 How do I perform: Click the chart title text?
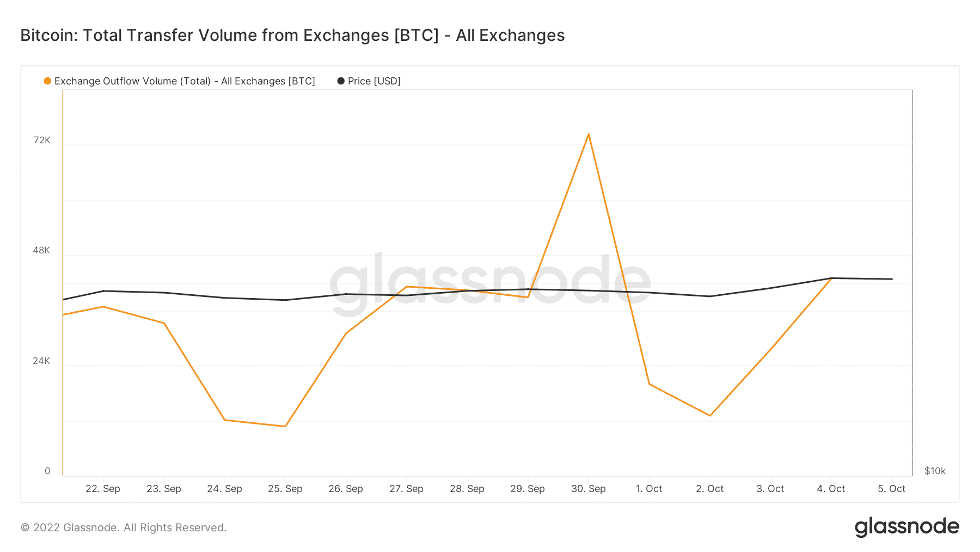pos(292,35)
